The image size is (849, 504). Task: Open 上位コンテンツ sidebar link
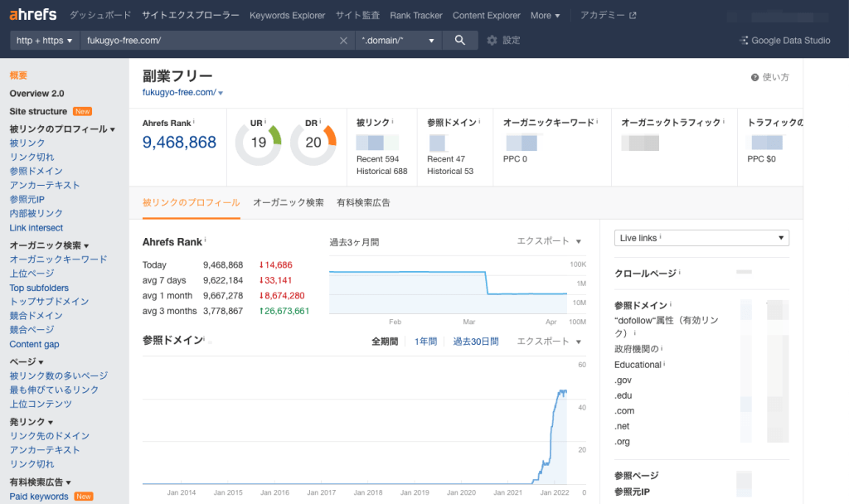pos(41,404)
